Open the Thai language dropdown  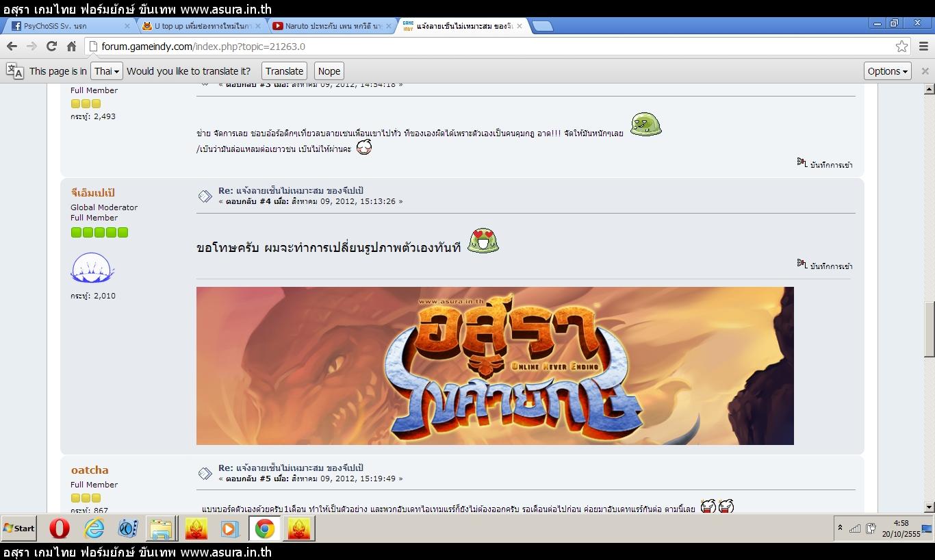[106, 71]
